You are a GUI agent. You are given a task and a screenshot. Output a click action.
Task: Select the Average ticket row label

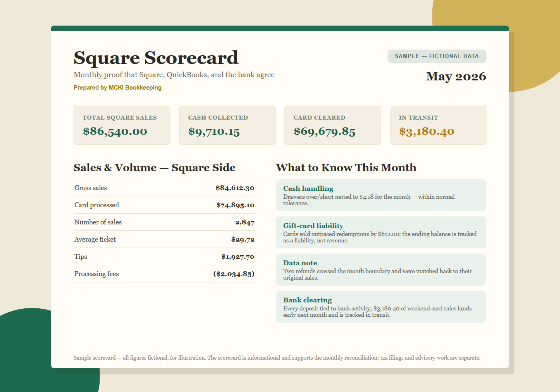[95, 239]
